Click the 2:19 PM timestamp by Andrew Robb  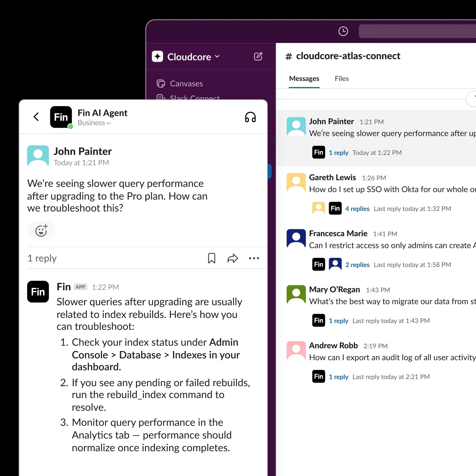tap(376, 346)
